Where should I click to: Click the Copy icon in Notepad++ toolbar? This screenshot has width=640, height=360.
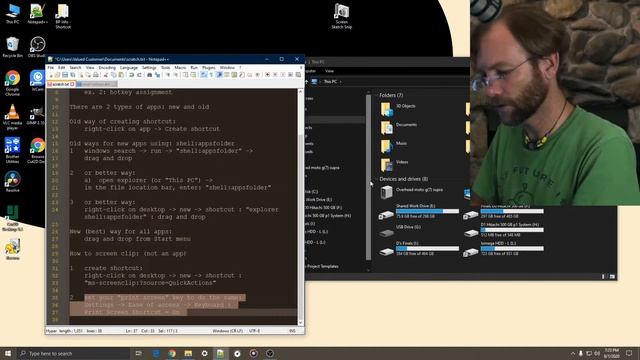click(113, 75)
